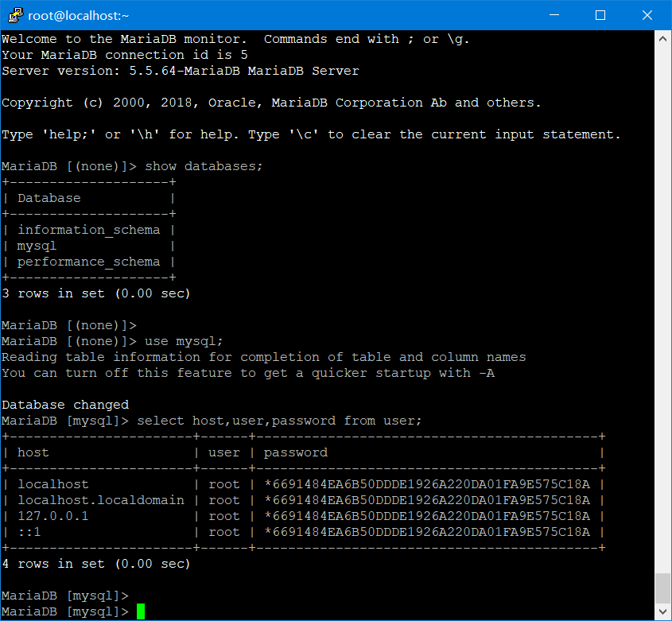Click the performance_schema database row
Screen dimensions: 672x621
point(89,262)
